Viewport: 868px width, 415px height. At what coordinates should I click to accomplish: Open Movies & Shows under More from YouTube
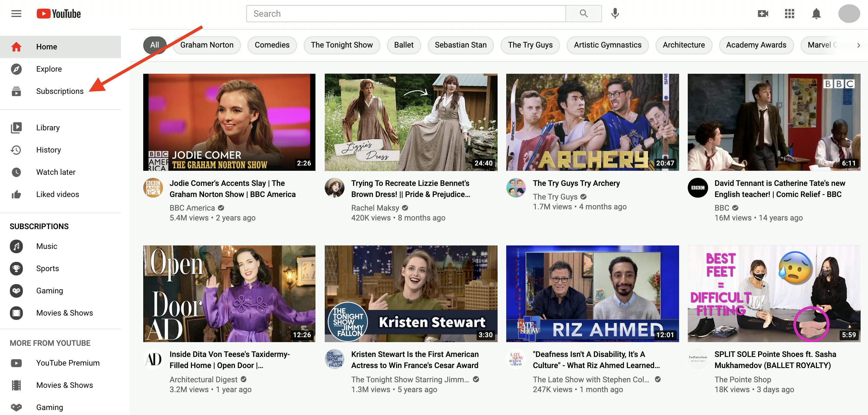click(x=60, y=385)
